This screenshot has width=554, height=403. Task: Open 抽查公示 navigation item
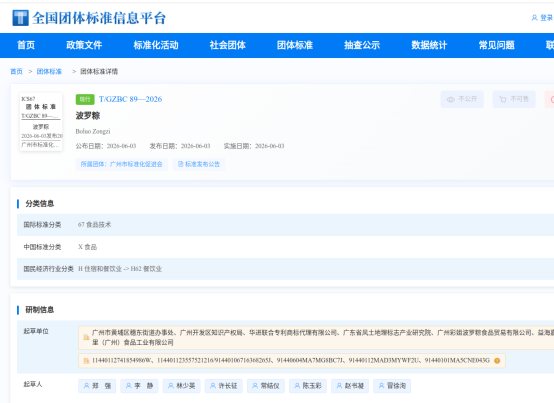point(362,45)
